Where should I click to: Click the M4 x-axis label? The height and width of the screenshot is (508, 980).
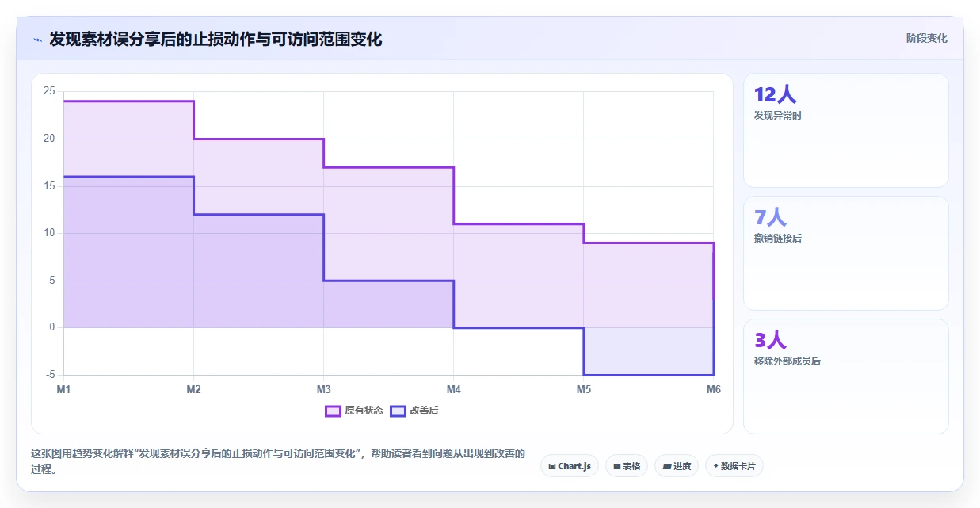453,389
